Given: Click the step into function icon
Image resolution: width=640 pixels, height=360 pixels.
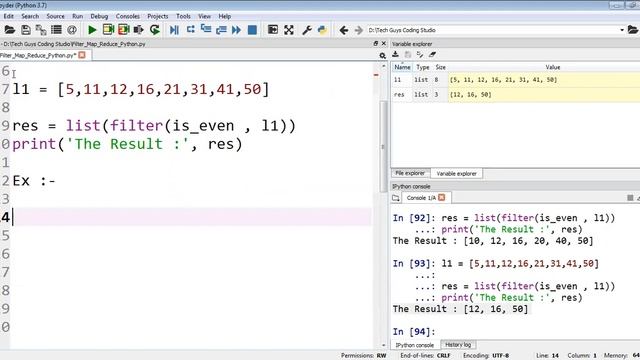Looking at the screenshot, I should click(x=206, y=30).
